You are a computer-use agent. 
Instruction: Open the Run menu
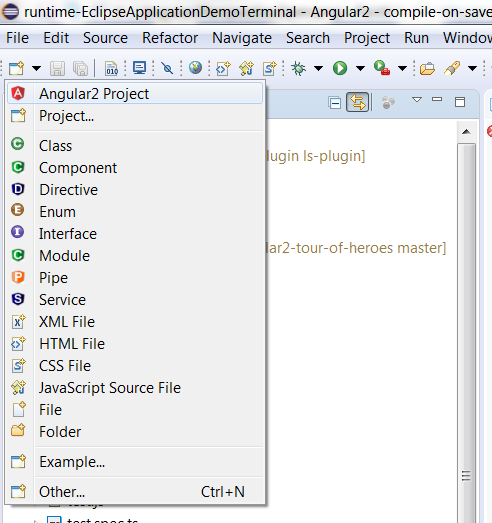pyautogui.click(x=416, y=38)
